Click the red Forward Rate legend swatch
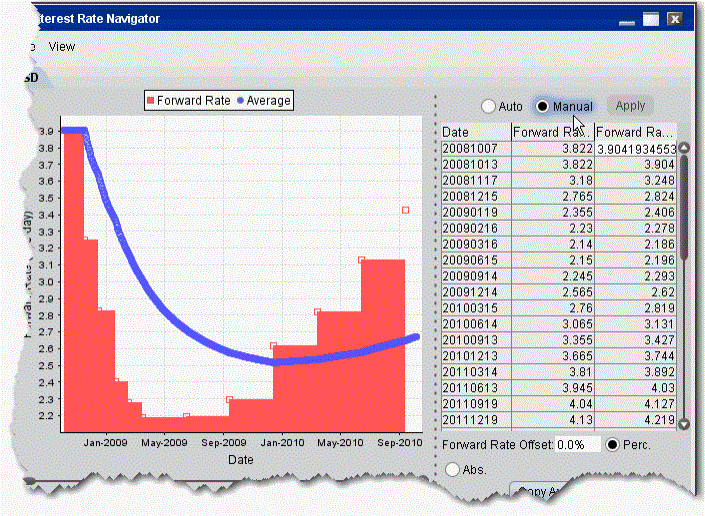Viewport: 705px width, 516px height. pyautogui.click(x=152, y=100)
